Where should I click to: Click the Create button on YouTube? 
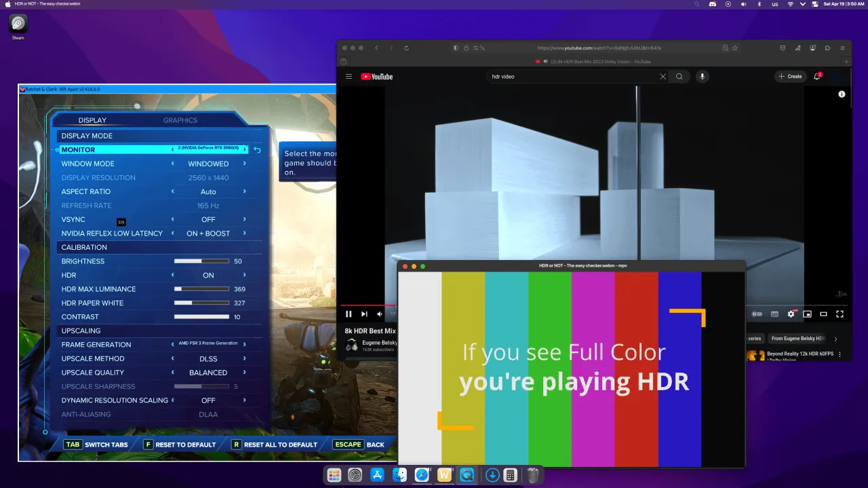pyautogui.click(x=789, y=76)
